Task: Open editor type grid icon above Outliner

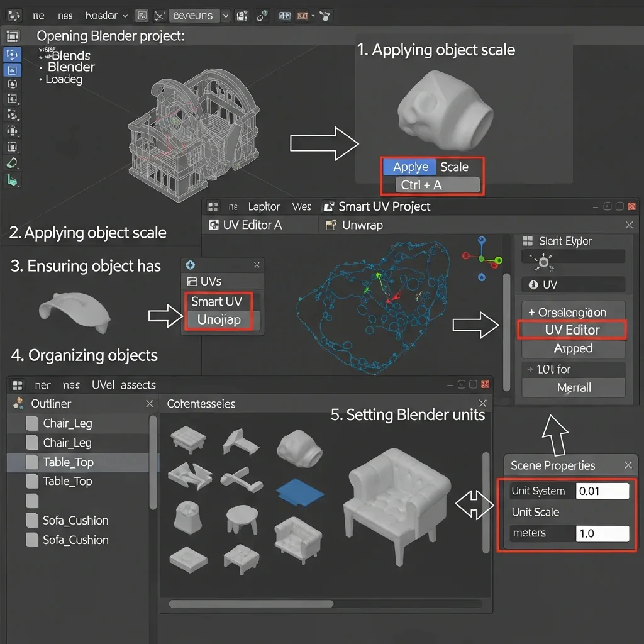Action: [18, 385]
